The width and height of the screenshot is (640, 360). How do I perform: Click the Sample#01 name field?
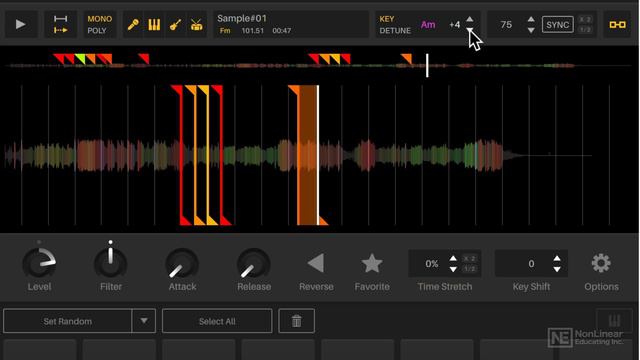(242, 18)
